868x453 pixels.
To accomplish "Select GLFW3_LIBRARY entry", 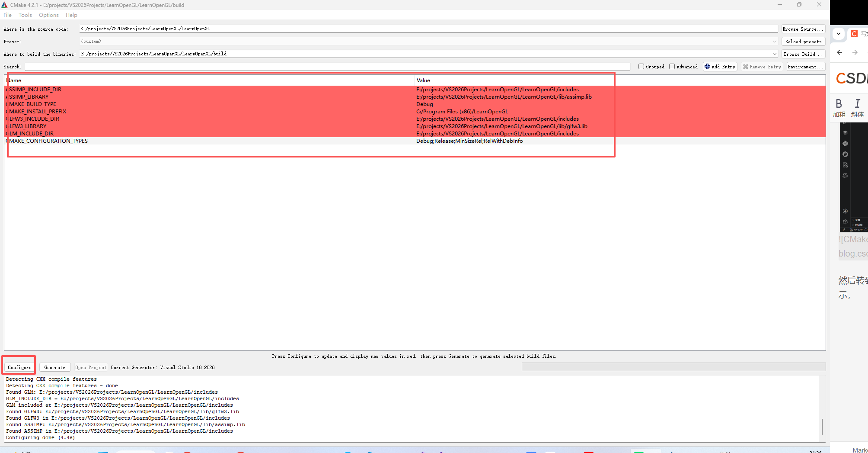I will [26, 126].
